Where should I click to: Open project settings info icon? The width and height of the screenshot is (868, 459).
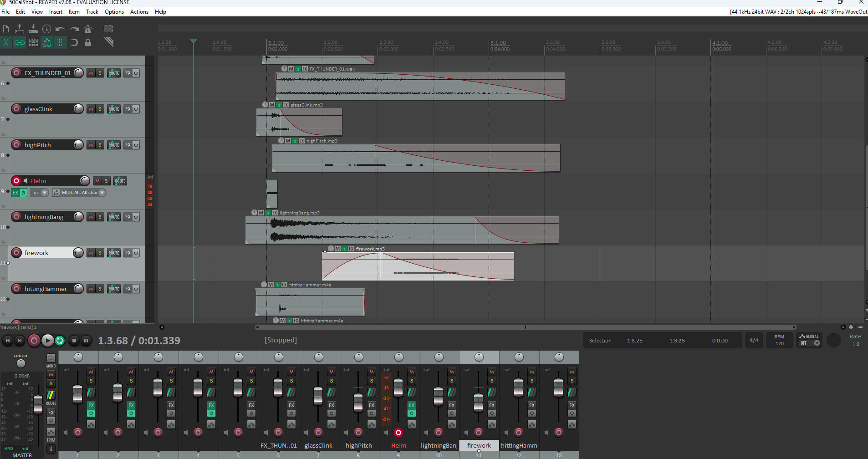tap(46, 29)
